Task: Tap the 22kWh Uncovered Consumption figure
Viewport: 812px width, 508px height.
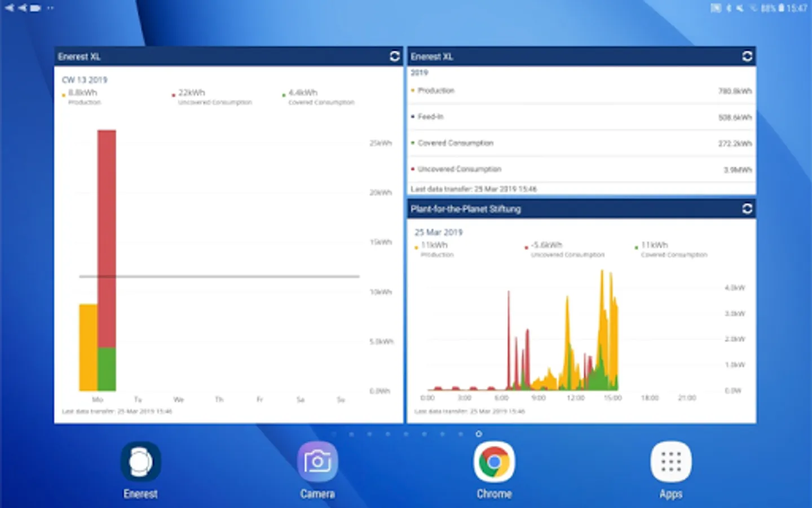Action: [192, 93]
